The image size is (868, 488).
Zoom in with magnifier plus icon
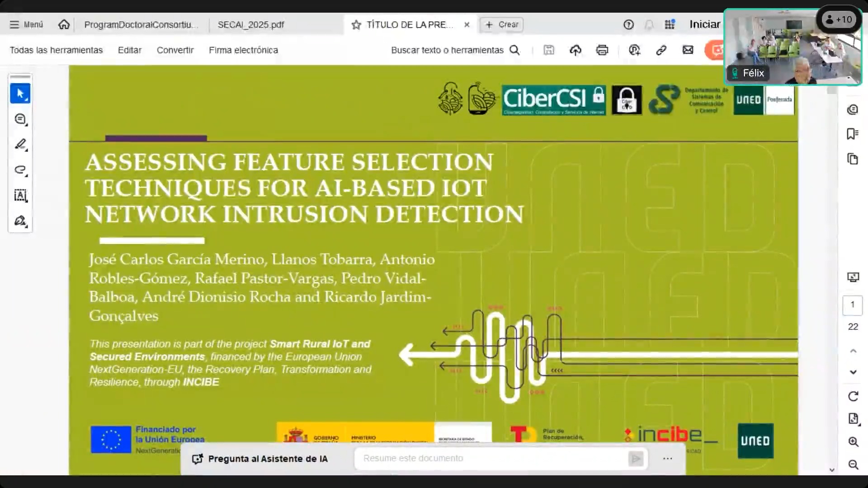coord(853,442)
